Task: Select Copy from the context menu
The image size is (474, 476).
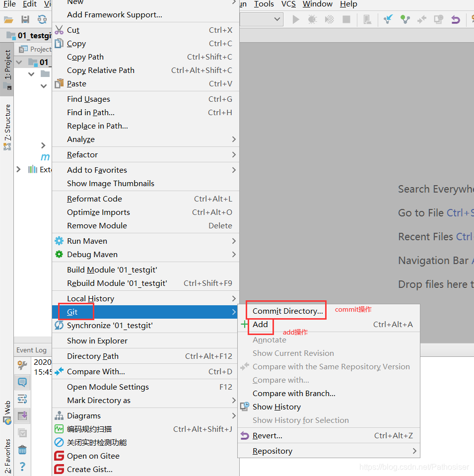Action: point(145,43)
